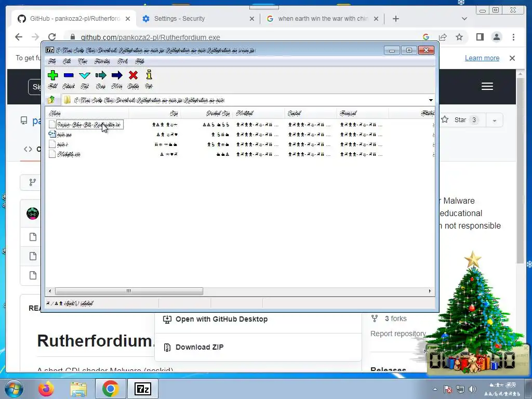Click the Learn more link in Chrome infobar

point(482,58)
